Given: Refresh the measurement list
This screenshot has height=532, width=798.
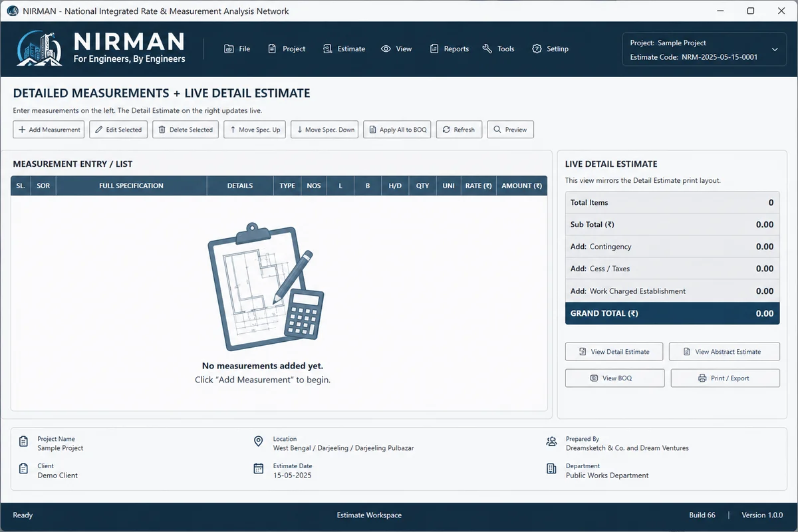Looking at the screenshot, I should (459, 130).
